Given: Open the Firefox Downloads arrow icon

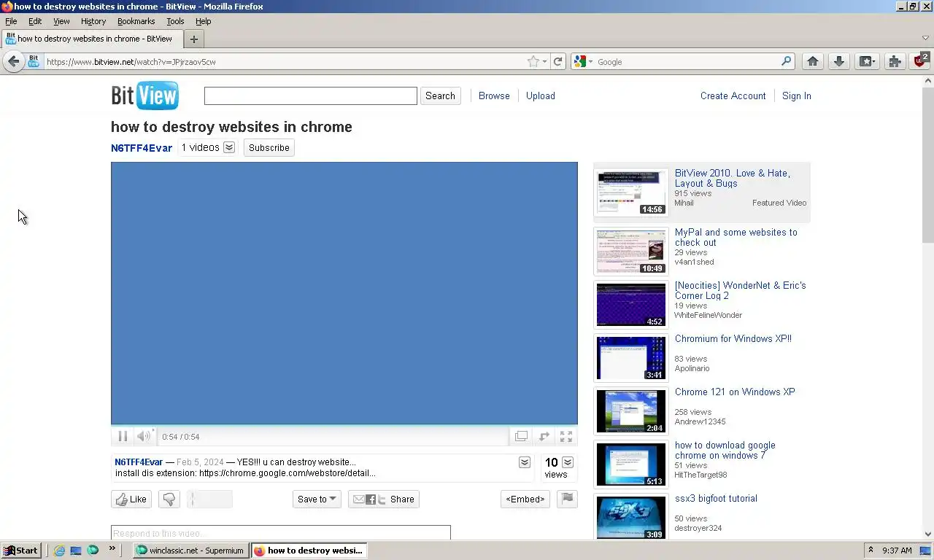Looking at the screenshot, I should (839, 62).
